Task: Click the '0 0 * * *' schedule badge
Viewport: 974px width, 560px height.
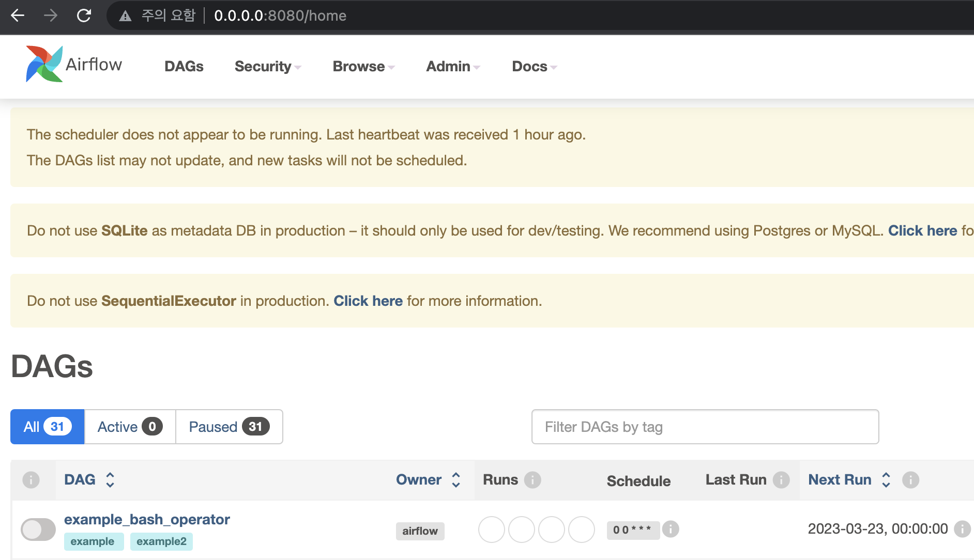Action: point(633,530)
